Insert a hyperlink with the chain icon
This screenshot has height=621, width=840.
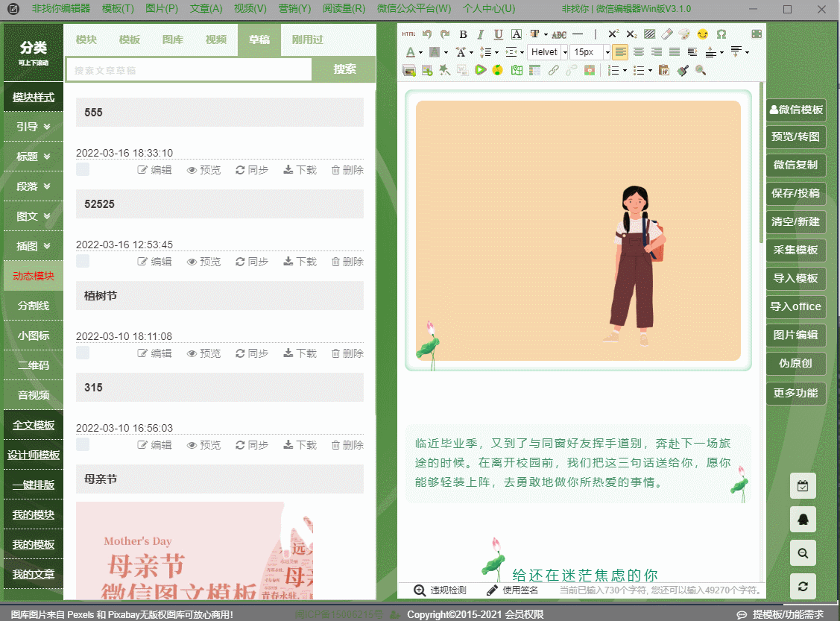553,70
